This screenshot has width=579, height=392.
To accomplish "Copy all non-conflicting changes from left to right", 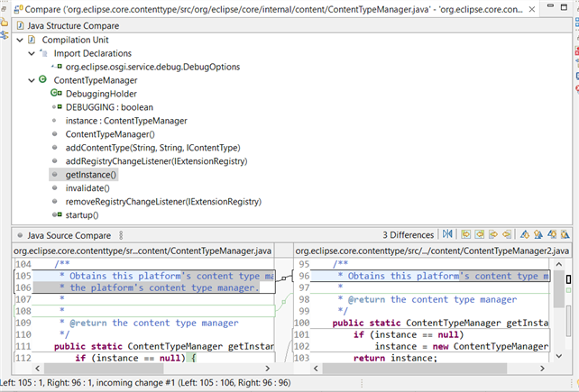I will [x=466, y=234].
